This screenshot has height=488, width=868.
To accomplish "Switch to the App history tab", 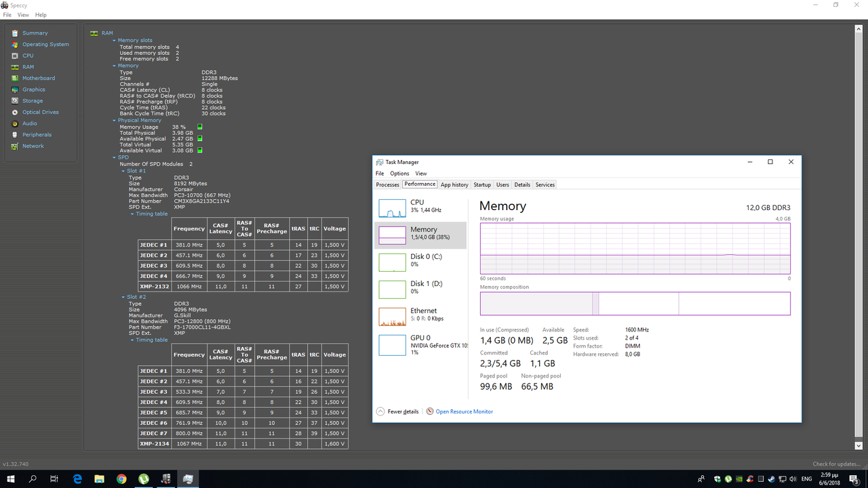I will click(x=454, y=184).
